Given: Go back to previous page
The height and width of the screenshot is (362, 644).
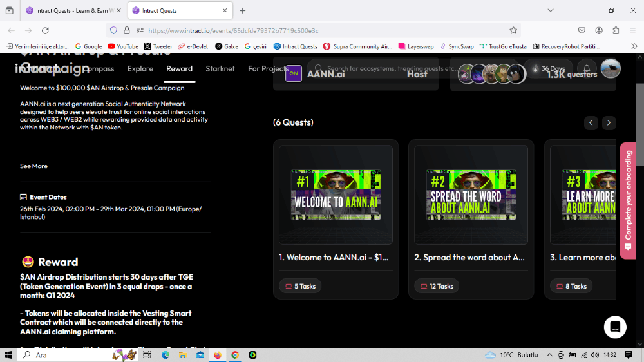Looking at the screenshot, I should tap(12, 30).
